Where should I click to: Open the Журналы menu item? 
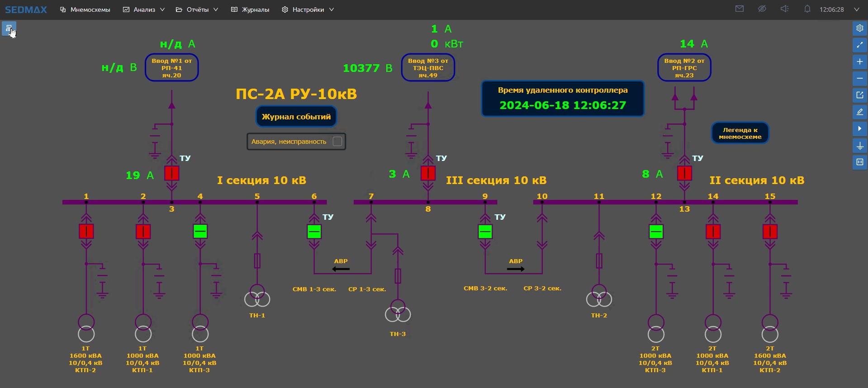pos(250,9)
